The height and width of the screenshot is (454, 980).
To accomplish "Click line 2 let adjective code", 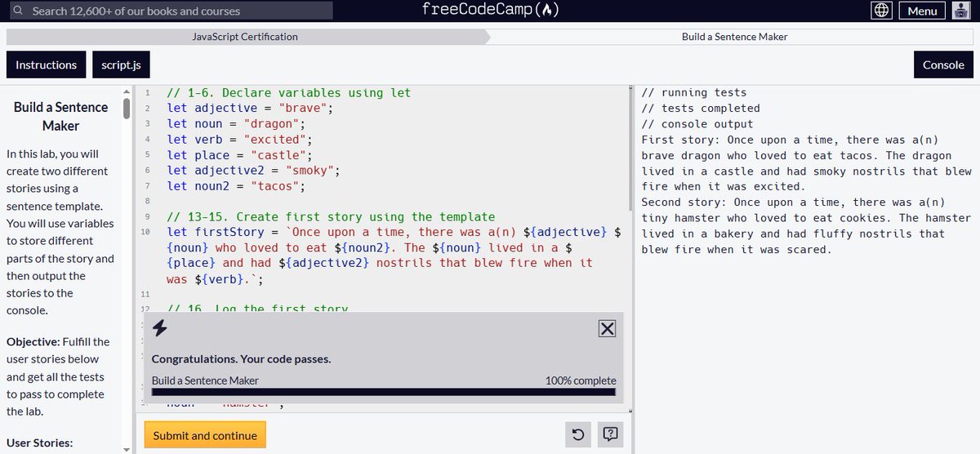I will point(250,108).
